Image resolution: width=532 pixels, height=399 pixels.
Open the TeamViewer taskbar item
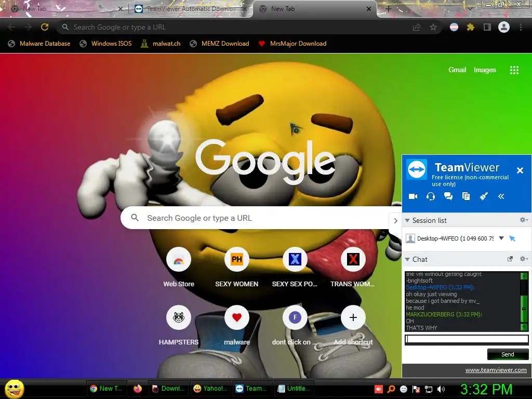point(251,389)
